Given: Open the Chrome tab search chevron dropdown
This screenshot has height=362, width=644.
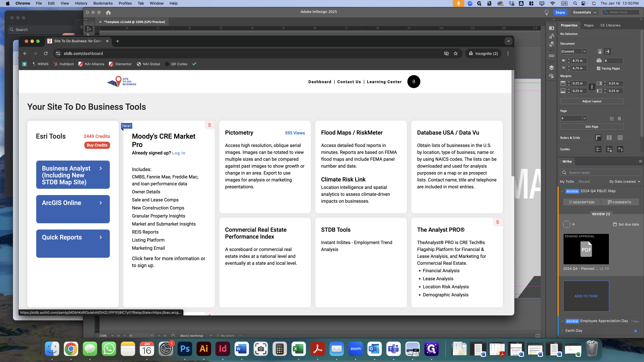Looking at the screenshot, I should coord(508,41).
